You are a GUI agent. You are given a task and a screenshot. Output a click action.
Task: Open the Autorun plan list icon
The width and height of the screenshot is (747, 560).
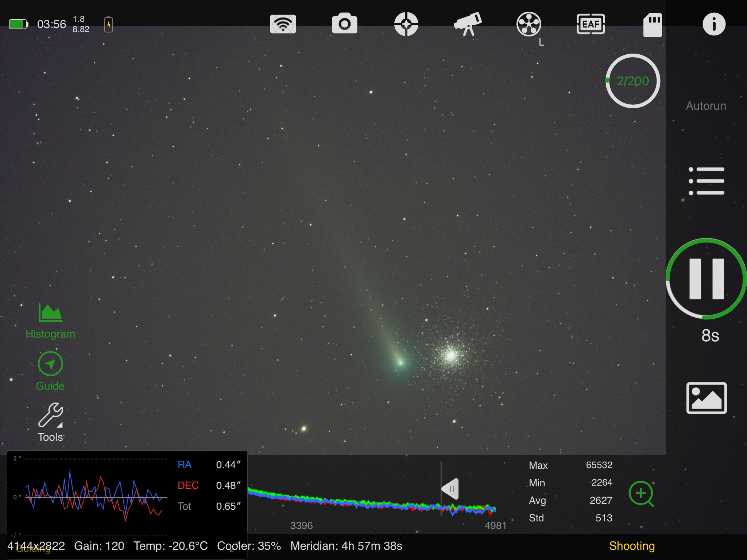tap(706, 181)
